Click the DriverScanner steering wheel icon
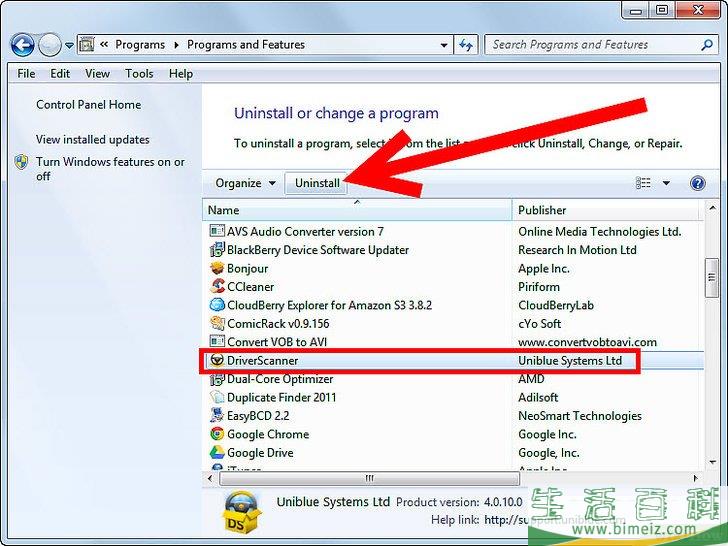728x546 pixels. (217, 360)
